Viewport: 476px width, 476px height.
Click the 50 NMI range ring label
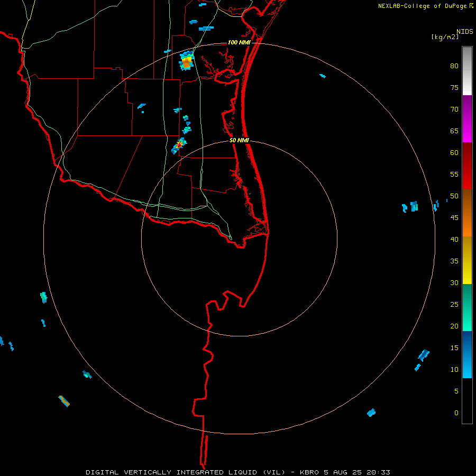tap(239, 140)
